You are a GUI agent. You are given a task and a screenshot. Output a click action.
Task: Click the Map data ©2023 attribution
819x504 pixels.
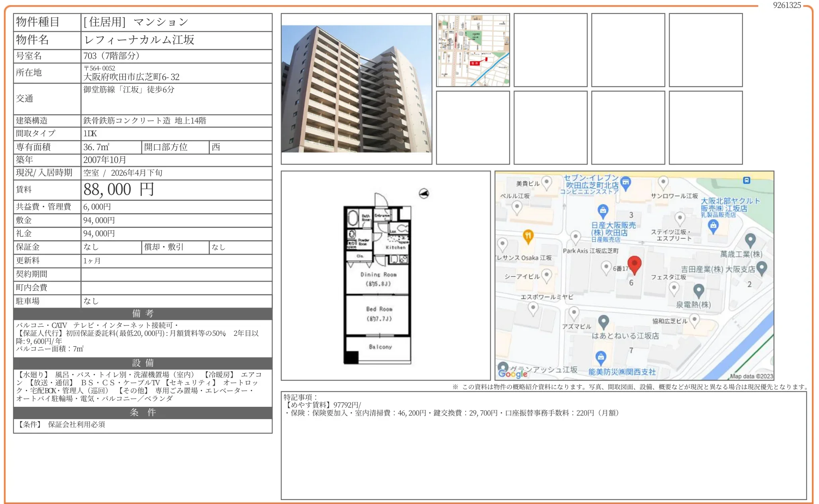(751, 376)
